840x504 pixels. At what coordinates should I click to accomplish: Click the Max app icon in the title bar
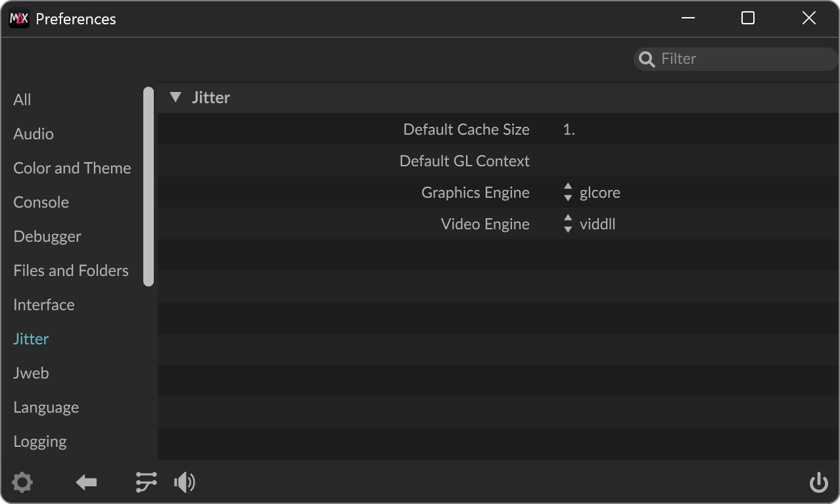(18, 18)
